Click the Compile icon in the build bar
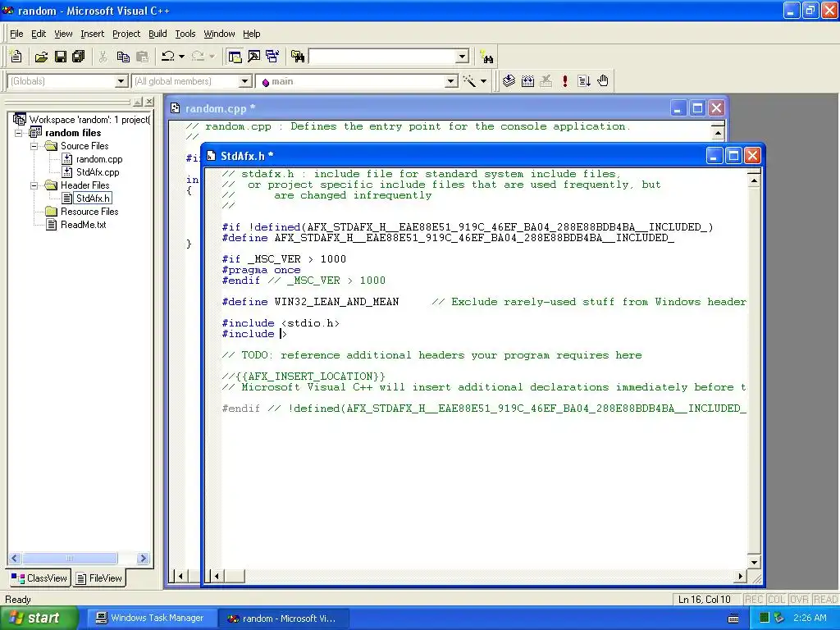Viewport: 840px width, 630px height. [509, 81]
